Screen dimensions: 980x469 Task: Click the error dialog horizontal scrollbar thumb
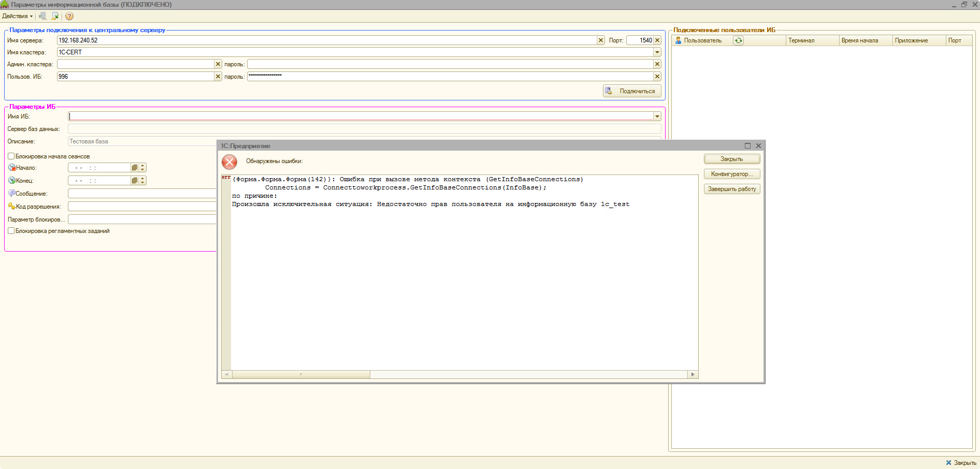[x=301, y=374]
